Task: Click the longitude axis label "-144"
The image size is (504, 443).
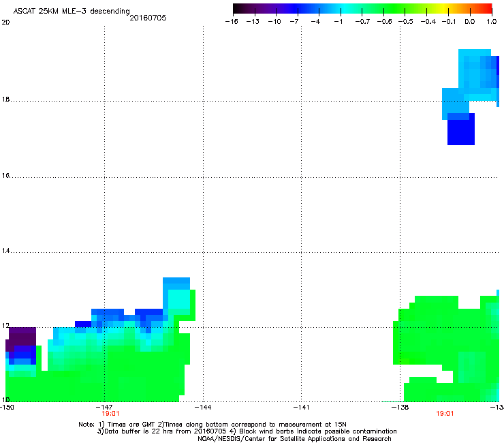Action: (x=204, y=408)
